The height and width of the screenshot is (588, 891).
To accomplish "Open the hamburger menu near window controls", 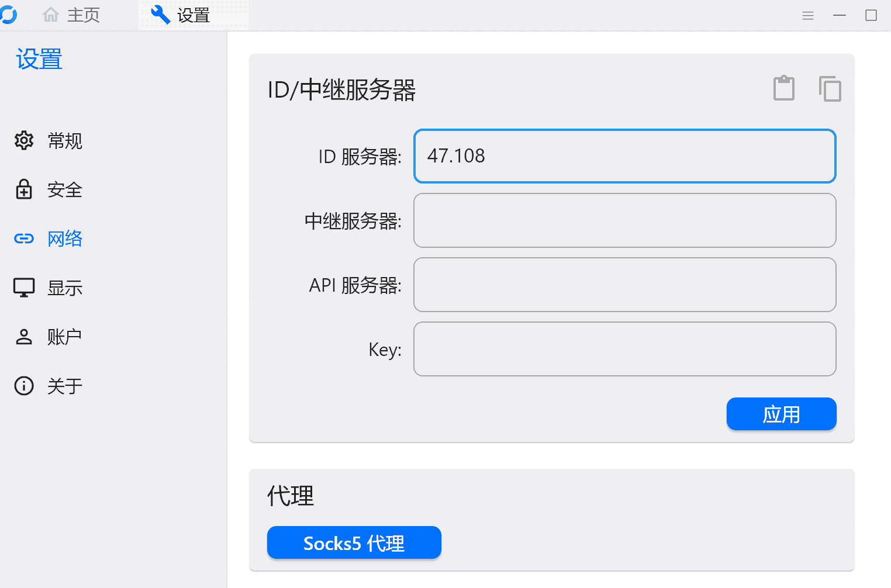I will click(808, 15).
